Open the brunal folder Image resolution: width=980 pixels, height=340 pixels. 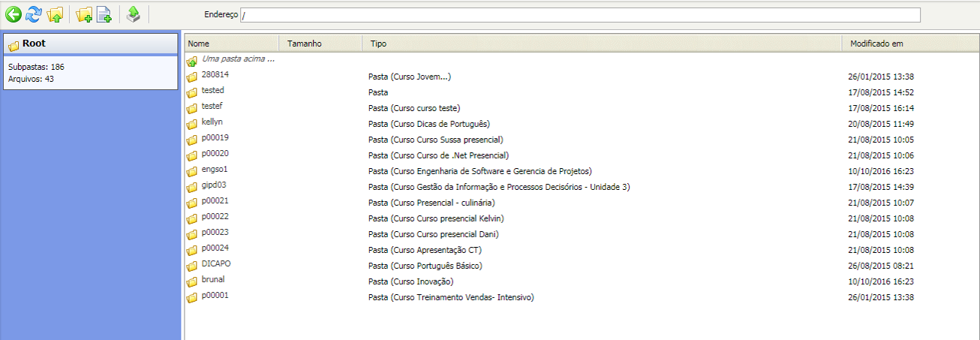(213, 281)
